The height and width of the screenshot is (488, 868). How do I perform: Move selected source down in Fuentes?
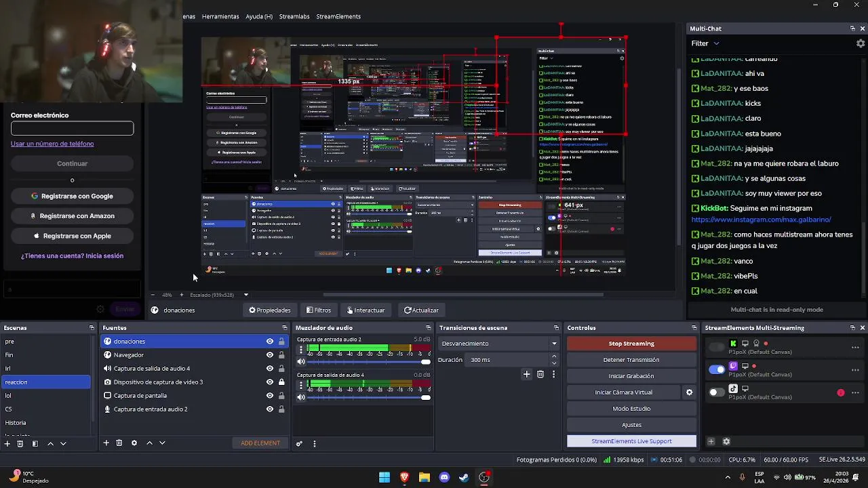coord(162,443)
